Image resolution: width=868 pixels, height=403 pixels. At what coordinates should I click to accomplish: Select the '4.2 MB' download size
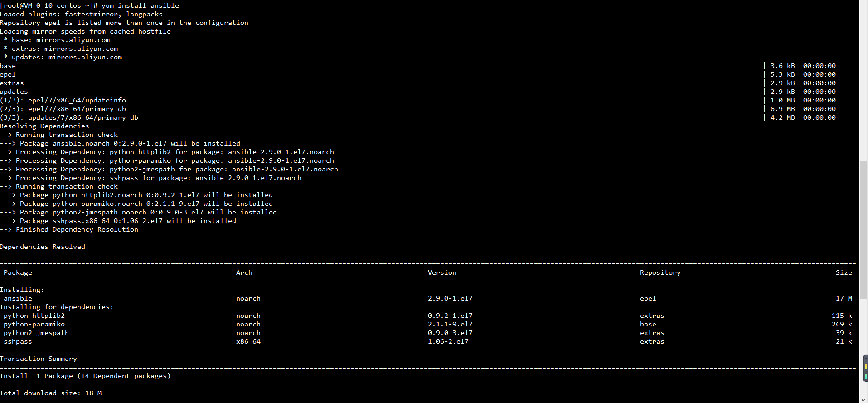coord(783,117)
